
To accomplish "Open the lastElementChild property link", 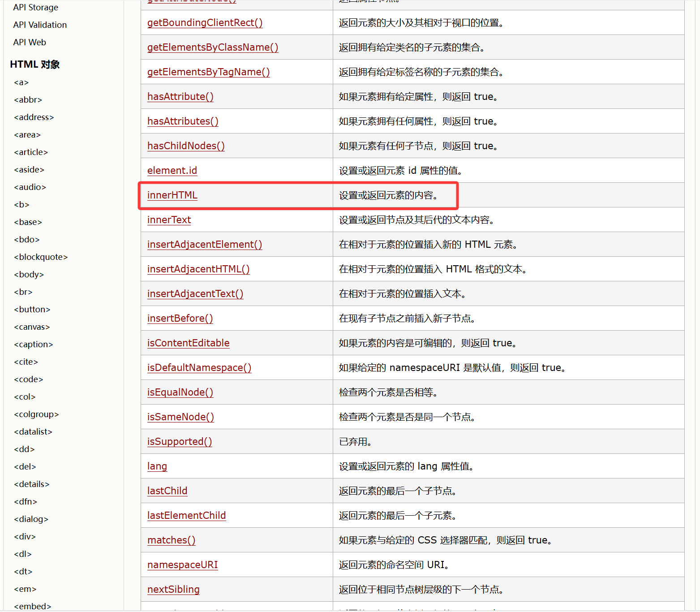I will point(186,515).
